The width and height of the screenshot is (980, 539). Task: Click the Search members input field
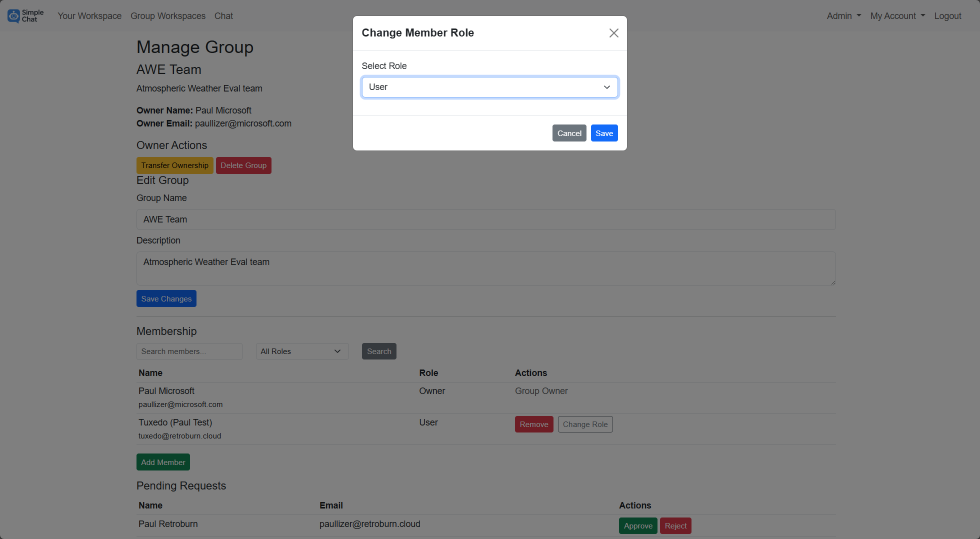tap(189, 351)
